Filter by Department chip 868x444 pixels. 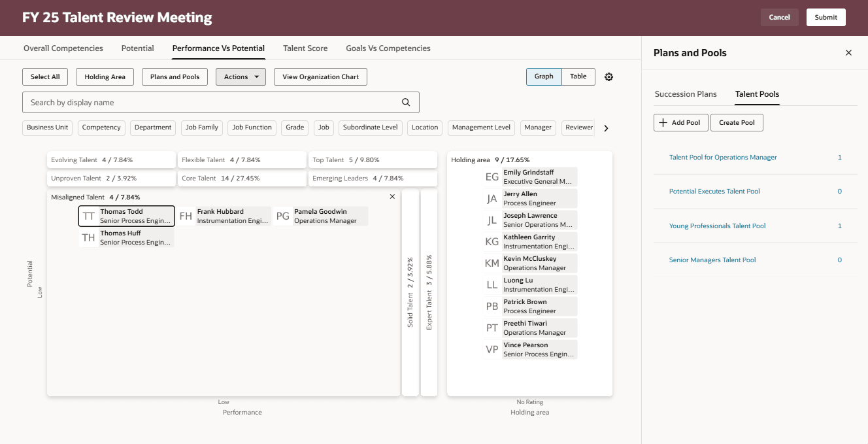pos(153,128)
